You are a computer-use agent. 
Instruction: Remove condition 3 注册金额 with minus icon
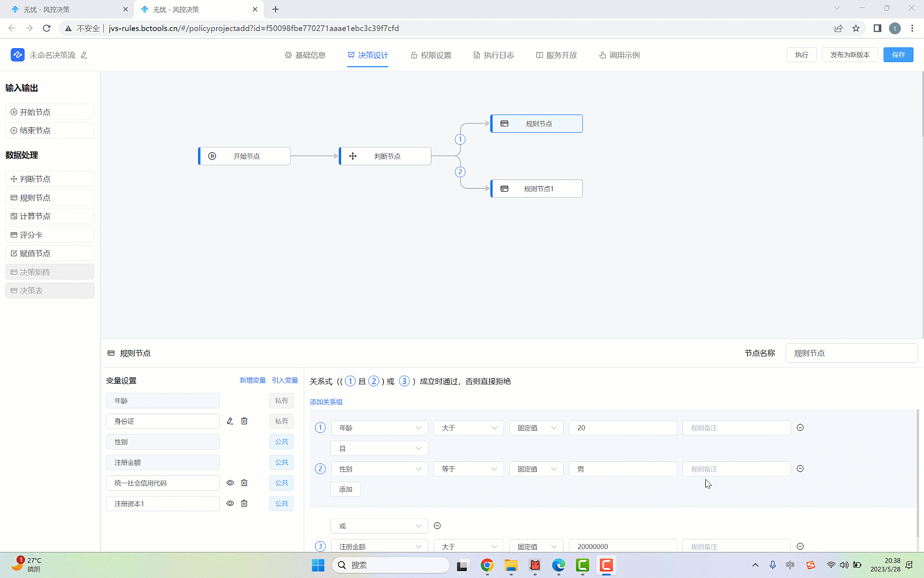[800, 546]
